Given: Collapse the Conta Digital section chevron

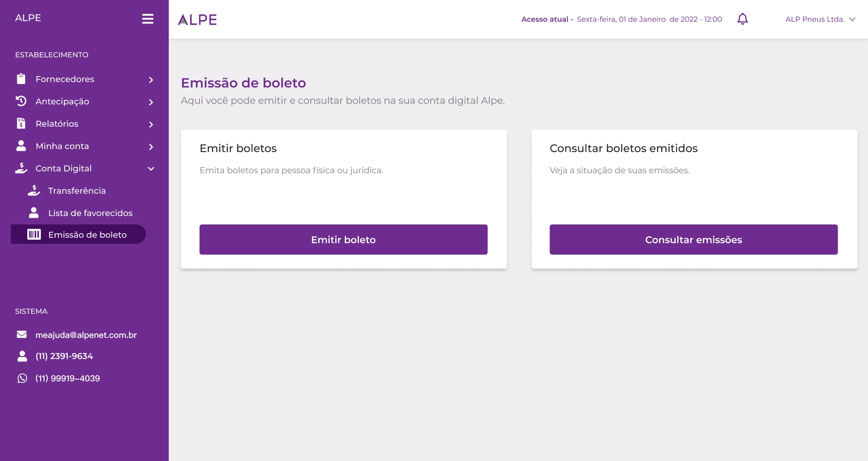Looking at the screenshot, I should pyautogui.click(x=151, y=169).
